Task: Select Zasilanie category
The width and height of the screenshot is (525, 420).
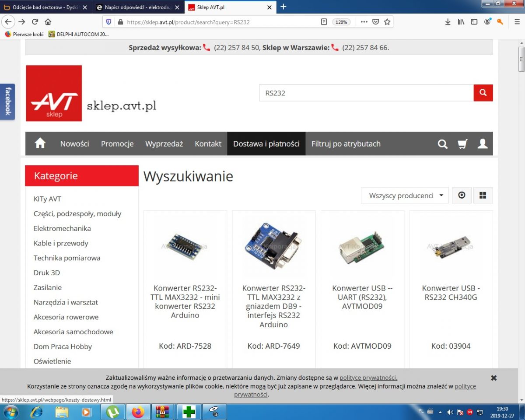Action: pyautogui.click(x=48, y=287)
